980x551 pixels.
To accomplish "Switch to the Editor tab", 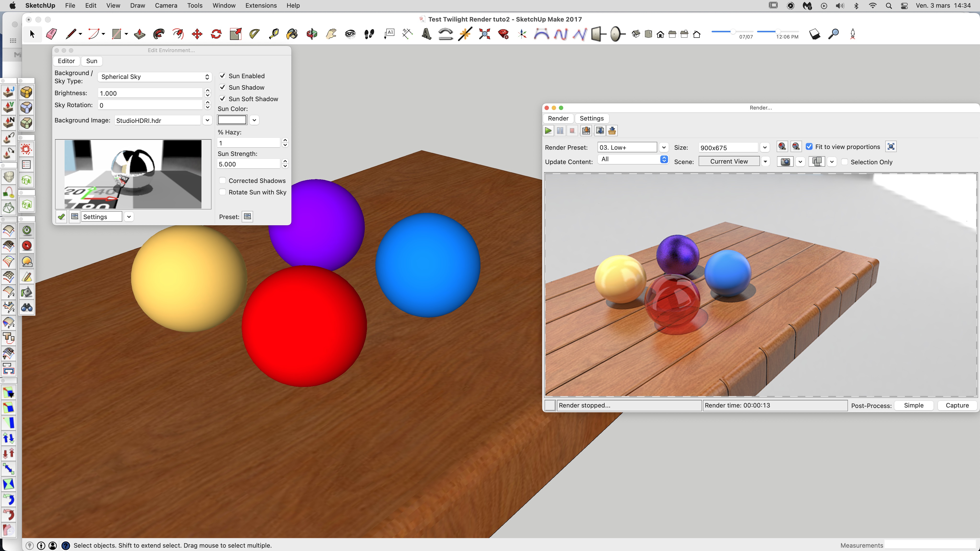I will point(66,61).
